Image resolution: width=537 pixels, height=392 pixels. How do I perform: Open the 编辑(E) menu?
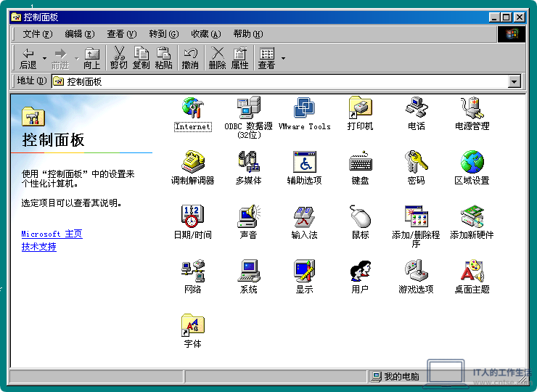coord(79,34)
